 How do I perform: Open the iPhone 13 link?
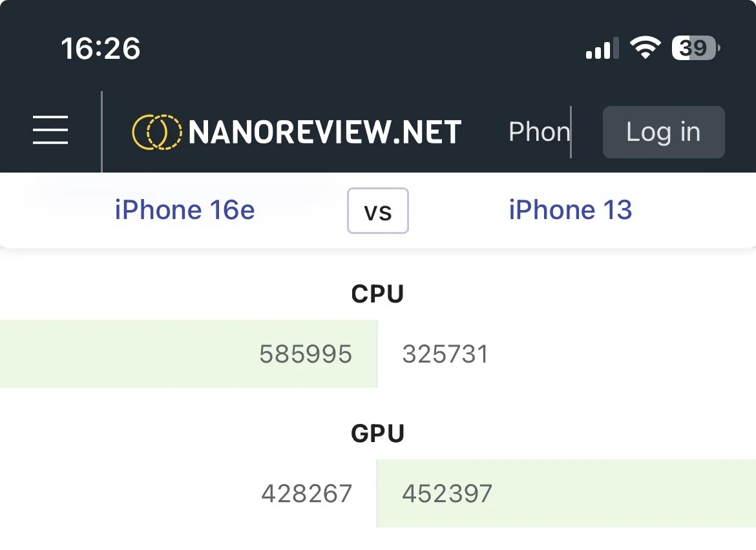(570, 210)
